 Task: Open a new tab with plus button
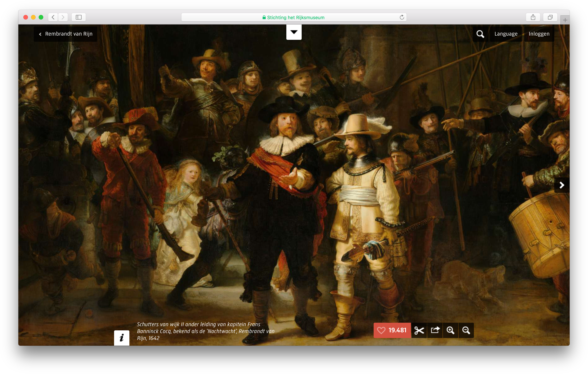(x=565, y=20)
